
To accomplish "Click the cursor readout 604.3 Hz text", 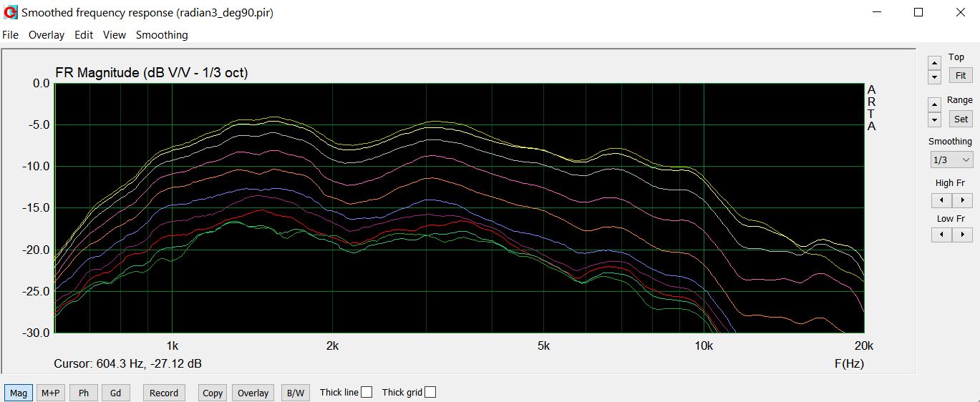I will [128, 363].
